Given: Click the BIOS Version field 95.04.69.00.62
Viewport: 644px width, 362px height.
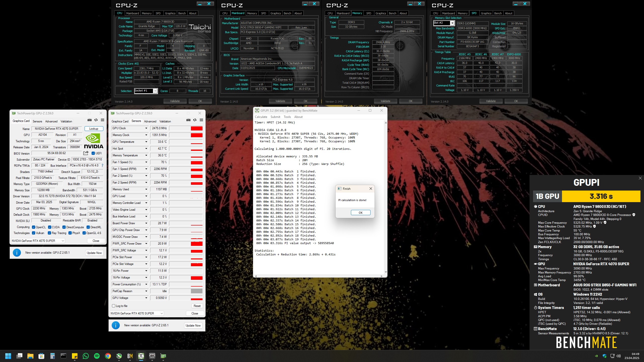Looking at the screenshot, I should [57, 153].
